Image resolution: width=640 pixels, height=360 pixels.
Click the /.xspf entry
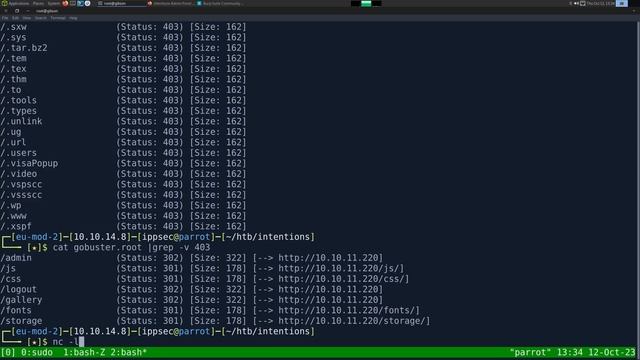pos(16,227)
